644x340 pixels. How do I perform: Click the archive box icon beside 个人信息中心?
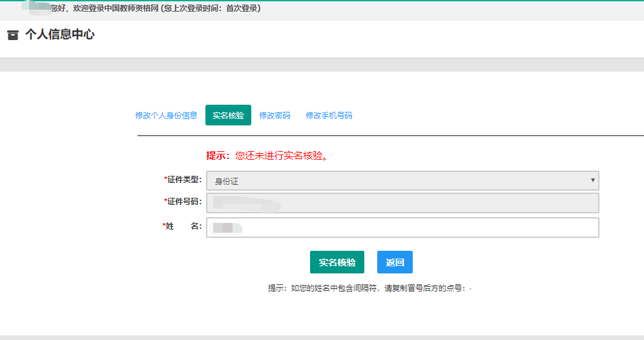pos(13,35)
